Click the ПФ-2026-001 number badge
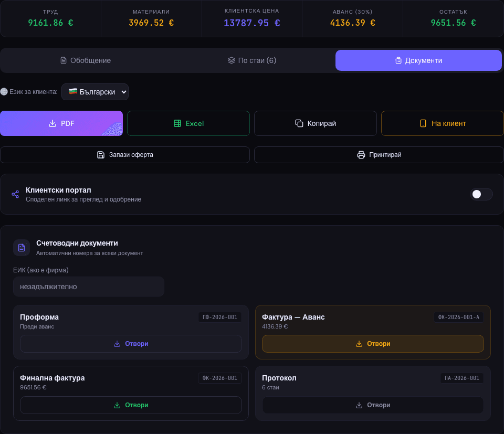Screen dimensions: 504x434 [220, 317]
